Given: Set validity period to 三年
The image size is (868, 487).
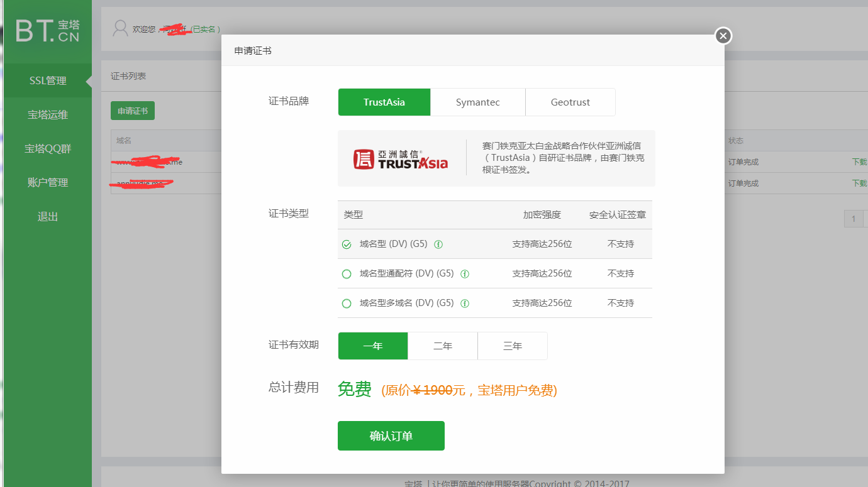Looking at the screenshot, I should (x=513, y=346).
